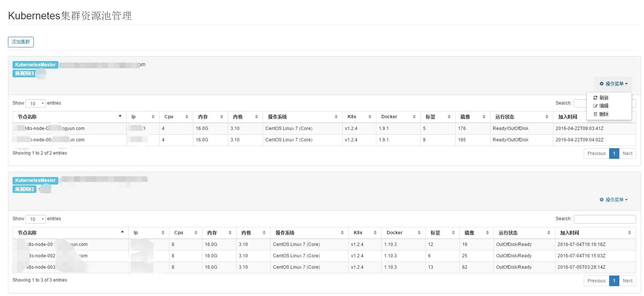This screenshot has width=644, height=296.
Task: Click 'Showing 1 to 2 of 2 entries' text
Action: coord(40,153)
